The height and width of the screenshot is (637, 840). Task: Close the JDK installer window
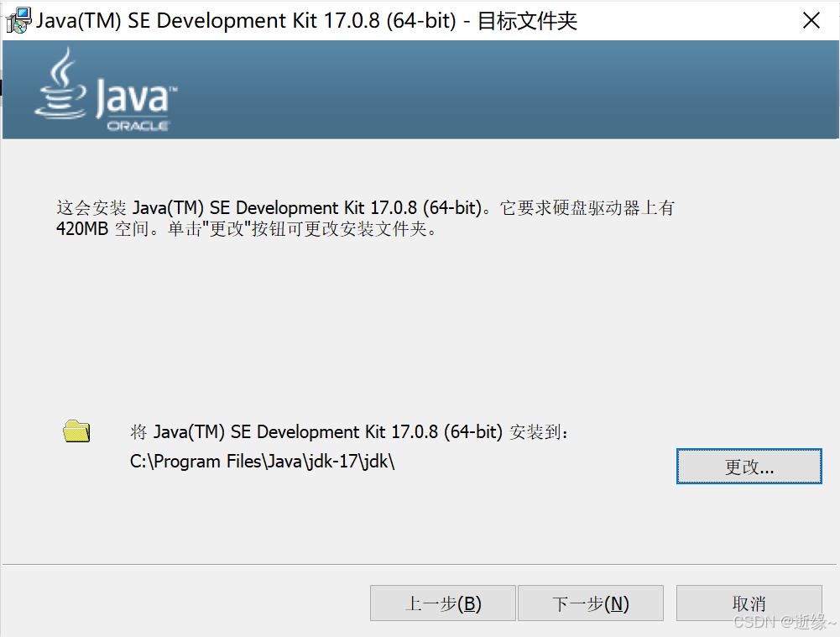(x=811, y=21)
